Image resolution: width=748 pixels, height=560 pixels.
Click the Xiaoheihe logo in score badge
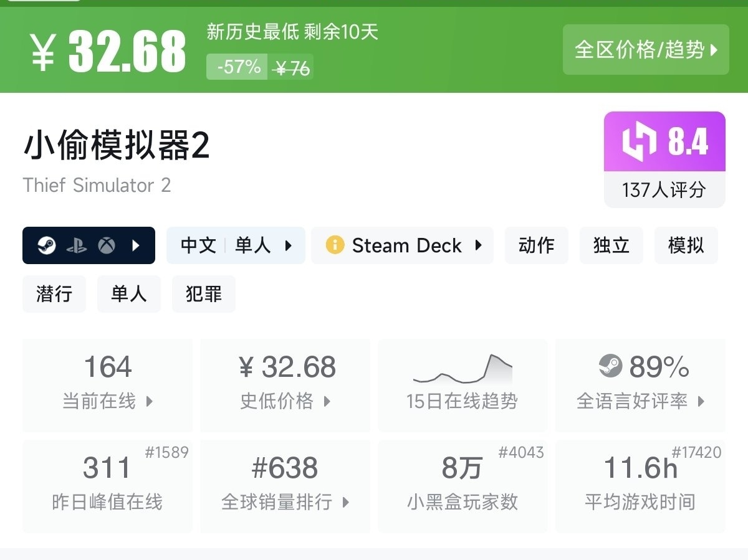click(639, 142)
